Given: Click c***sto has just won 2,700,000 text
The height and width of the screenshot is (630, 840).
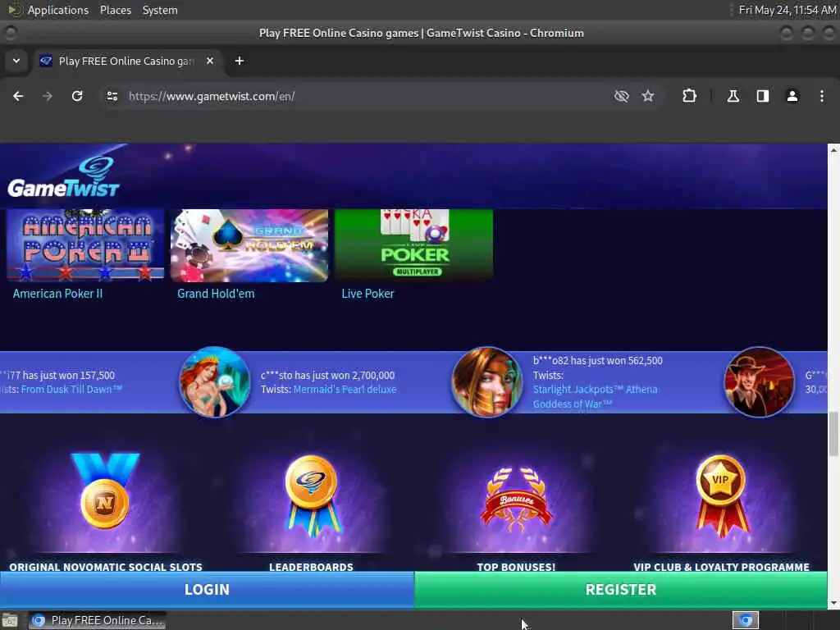Looking at the screenshot, I should 327,375.
